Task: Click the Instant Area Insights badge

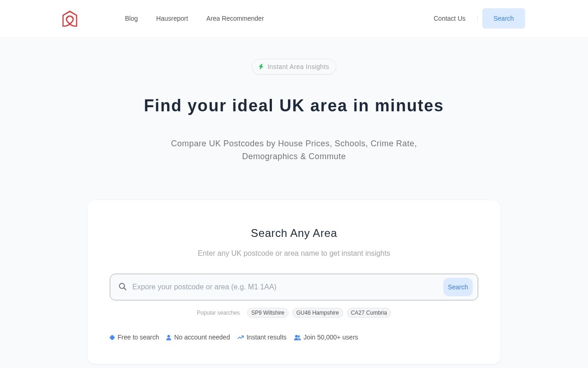Action: 294,67
